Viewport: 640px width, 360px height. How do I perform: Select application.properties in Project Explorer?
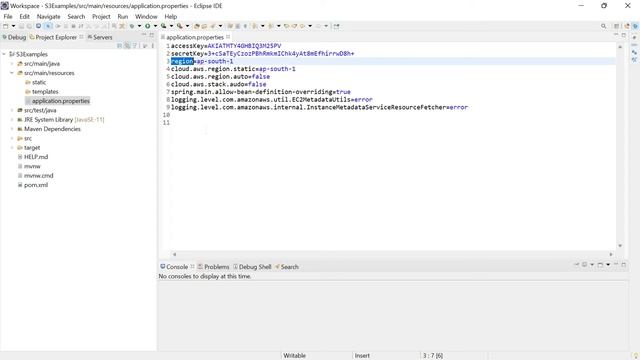[58, 101]
